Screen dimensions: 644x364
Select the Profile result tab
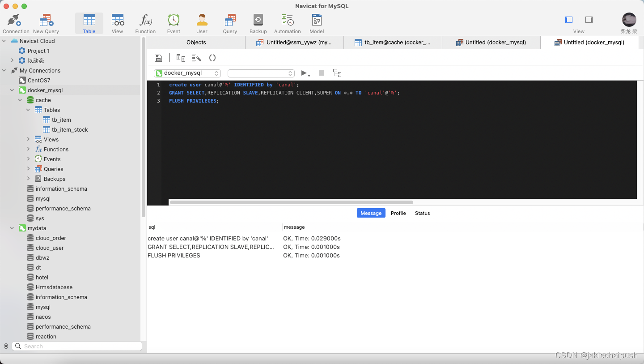click(x=398, y=213)
